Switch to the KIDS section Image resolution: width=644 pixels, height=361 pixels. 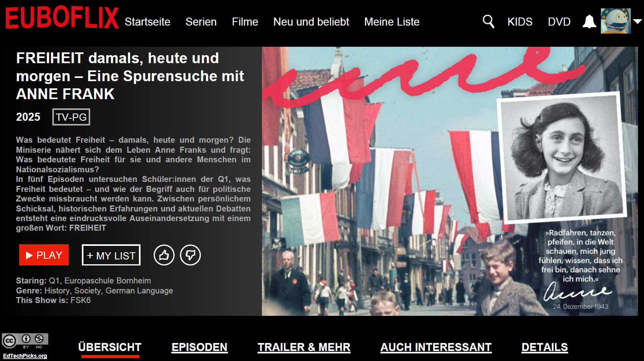[x=520, y=22]
